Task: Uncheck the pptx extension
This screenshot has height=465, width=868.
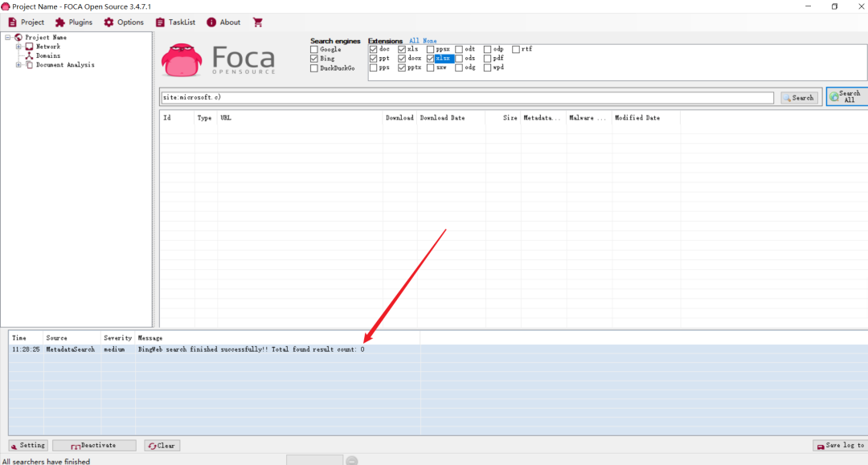Action: [402, 67]
